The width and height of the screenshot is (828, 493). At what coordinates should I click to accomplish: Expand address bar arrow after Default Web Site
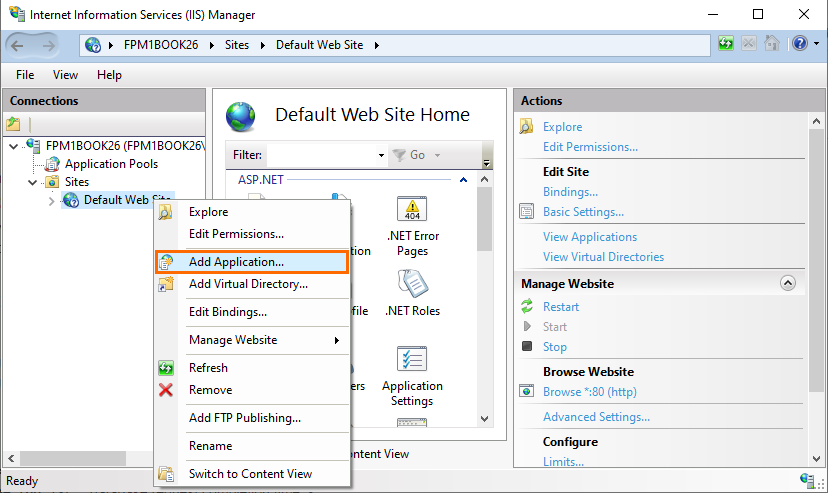(377, 45)
